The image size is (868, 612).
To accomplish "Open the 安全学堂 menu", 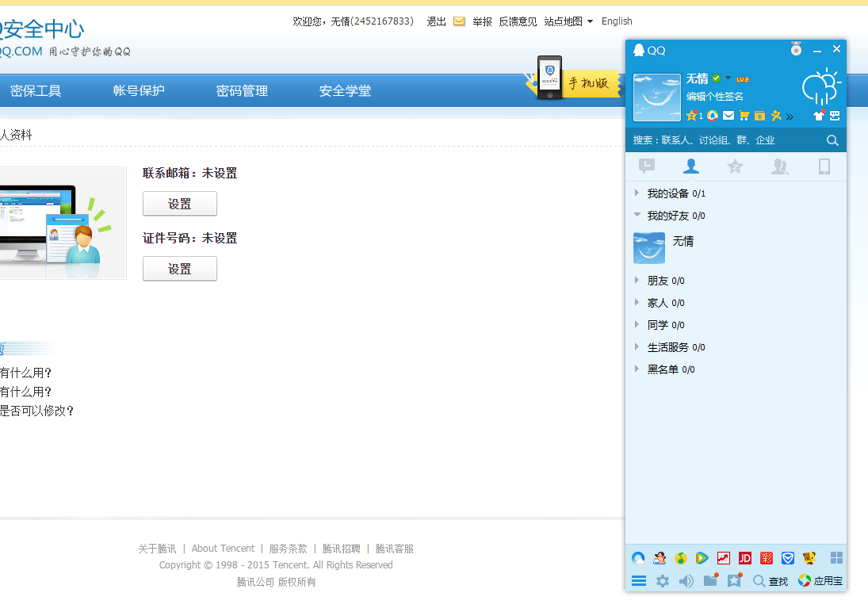I will (345, 91).
